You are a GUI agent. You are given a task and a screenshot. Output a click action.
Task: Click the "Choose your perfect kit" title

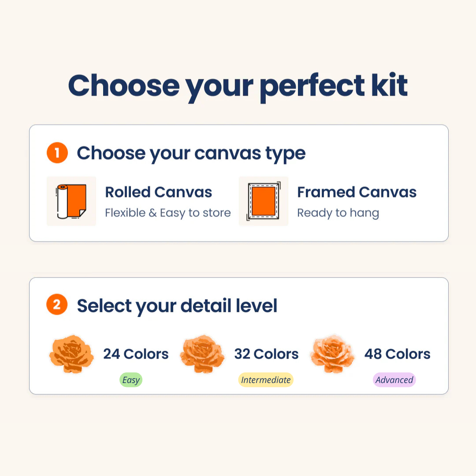[x=238, y=86]
